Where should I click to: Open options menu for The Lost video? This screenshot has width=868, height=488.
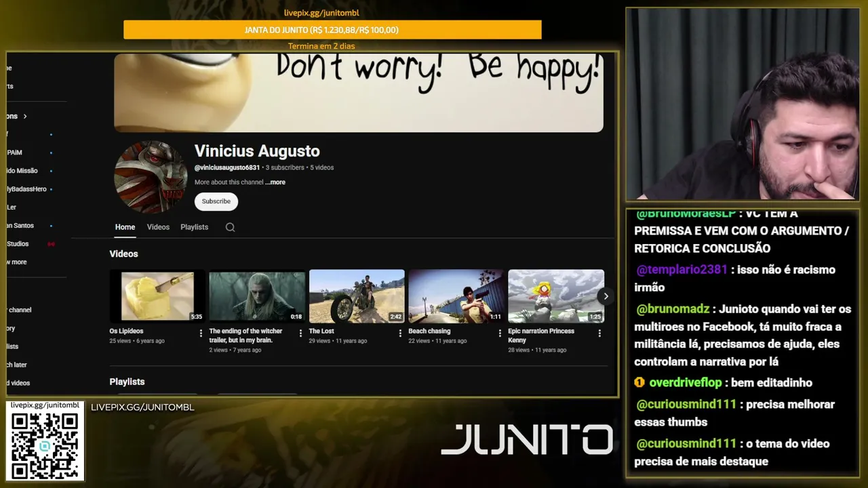coord(400,333)
